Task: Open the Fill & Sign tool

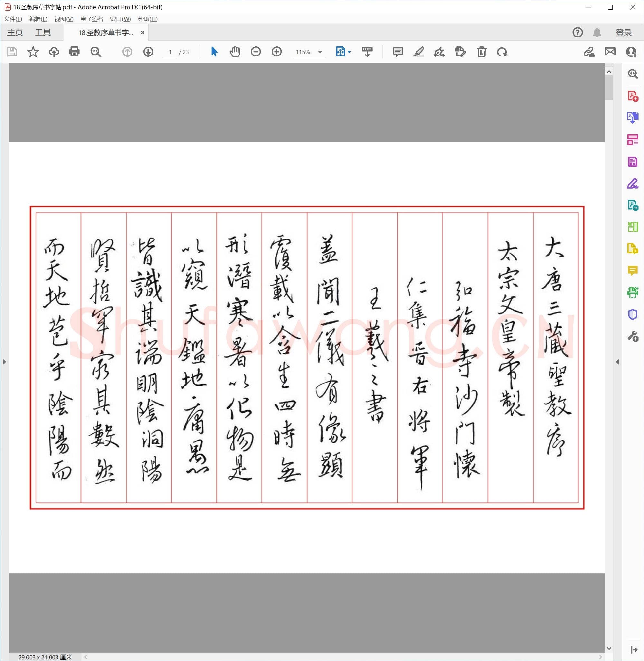Action: 632,183
